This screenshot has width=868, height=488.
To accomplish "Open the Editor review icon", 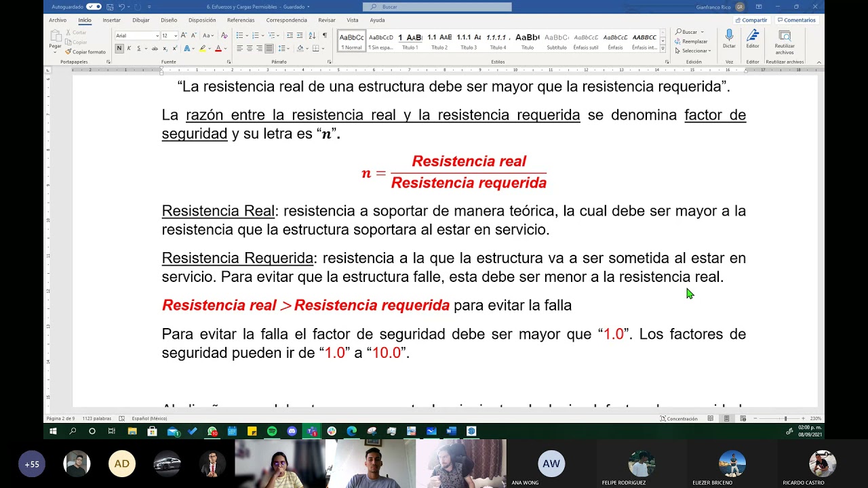I will coord(753,35).
